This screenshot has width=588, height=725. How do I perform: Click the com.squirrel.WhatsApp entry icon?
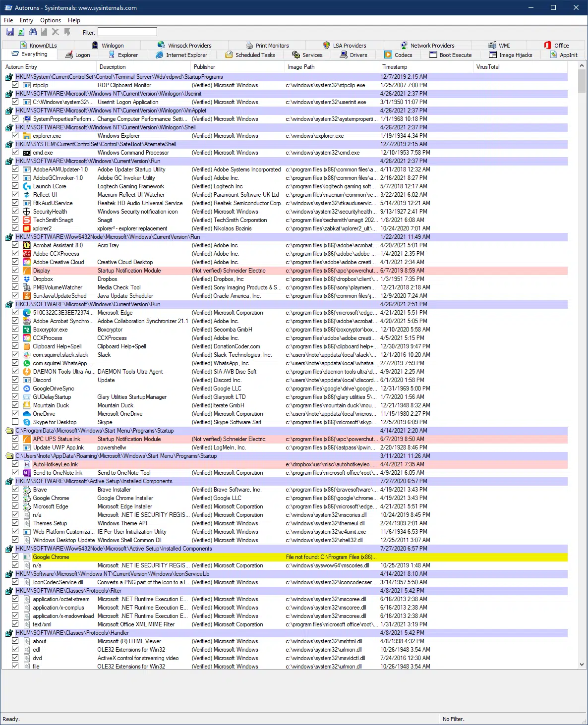(x=27, y=363)
